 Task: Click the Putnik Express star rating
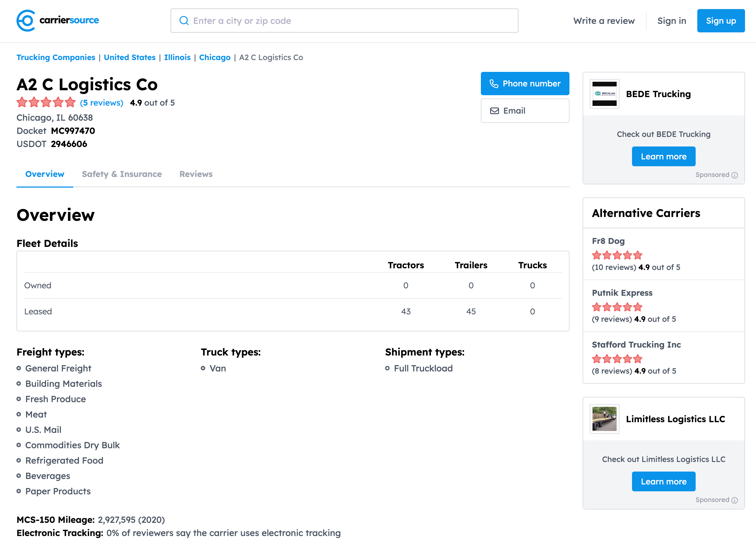tap(617, 307)
